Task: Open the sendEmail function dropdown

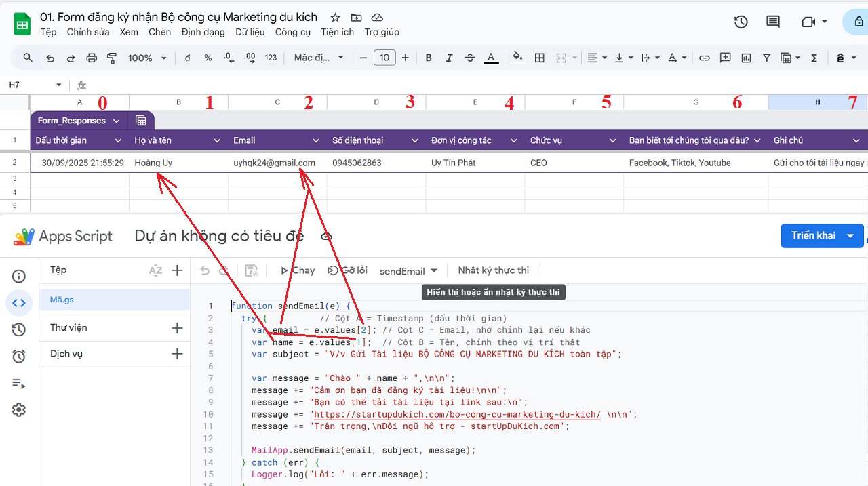Action: 408,270
